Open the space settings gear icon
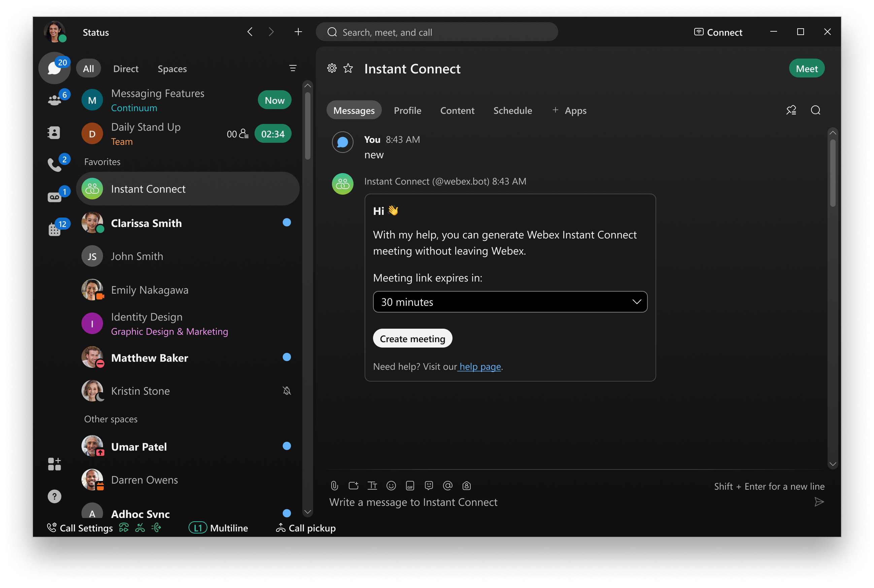 [x=332, y=68]
